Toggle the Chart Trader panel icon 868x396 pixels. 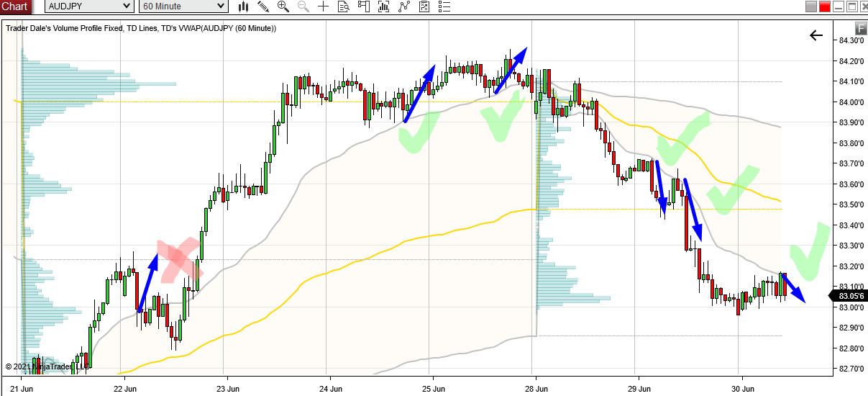363,6
